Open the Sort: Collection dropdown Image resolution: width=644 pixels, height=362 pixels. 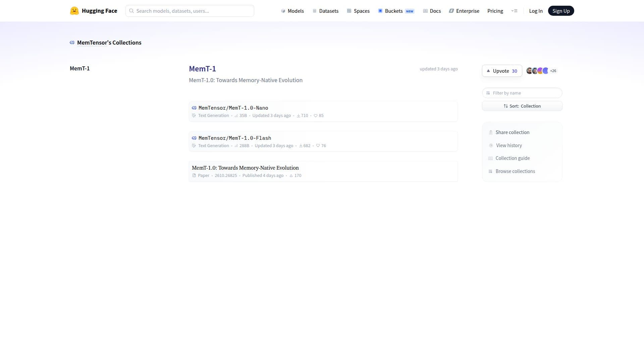522,106
